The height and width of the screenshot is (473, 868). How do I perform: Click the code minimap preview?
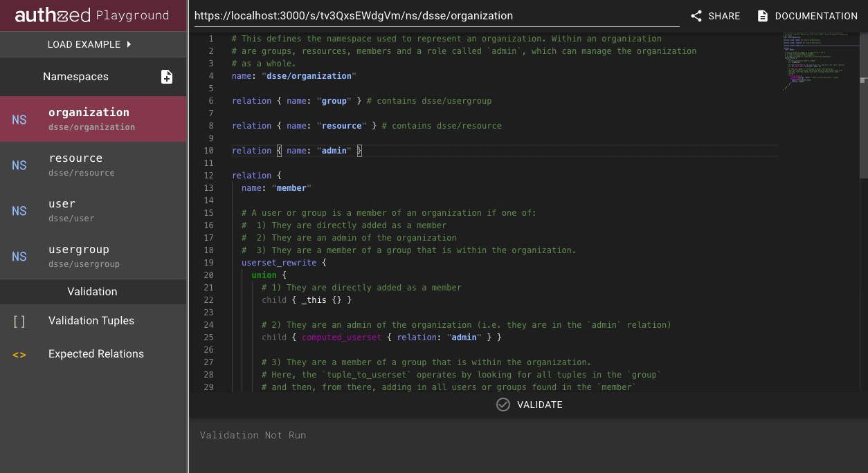click(x=817, y=62)
